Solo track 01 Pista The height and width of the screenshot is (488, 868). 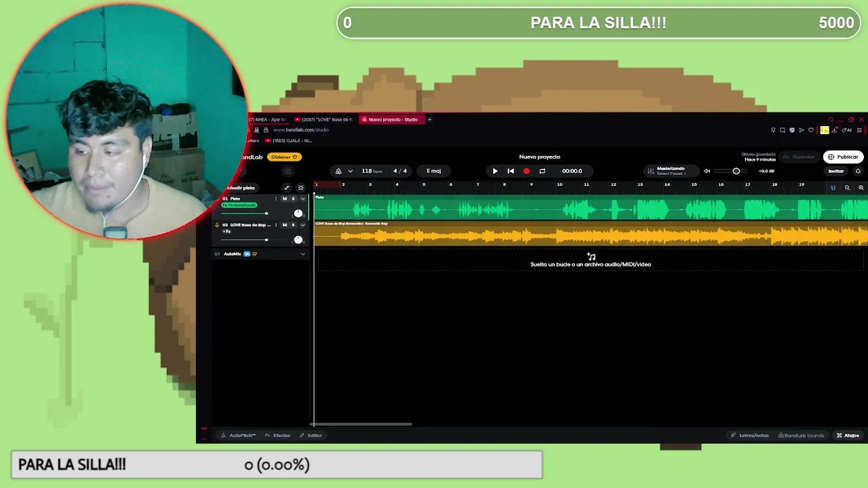click(293, 199)
